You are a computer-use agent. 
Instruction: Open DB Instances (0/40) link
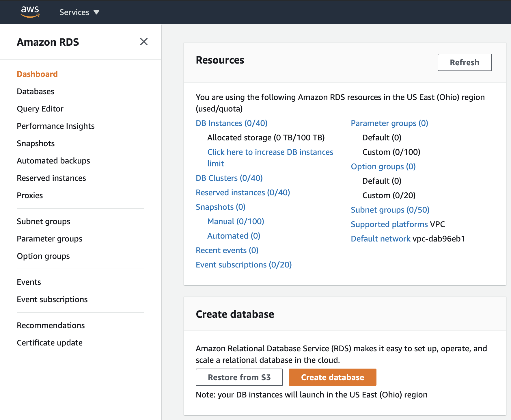[x=231, y=123]
